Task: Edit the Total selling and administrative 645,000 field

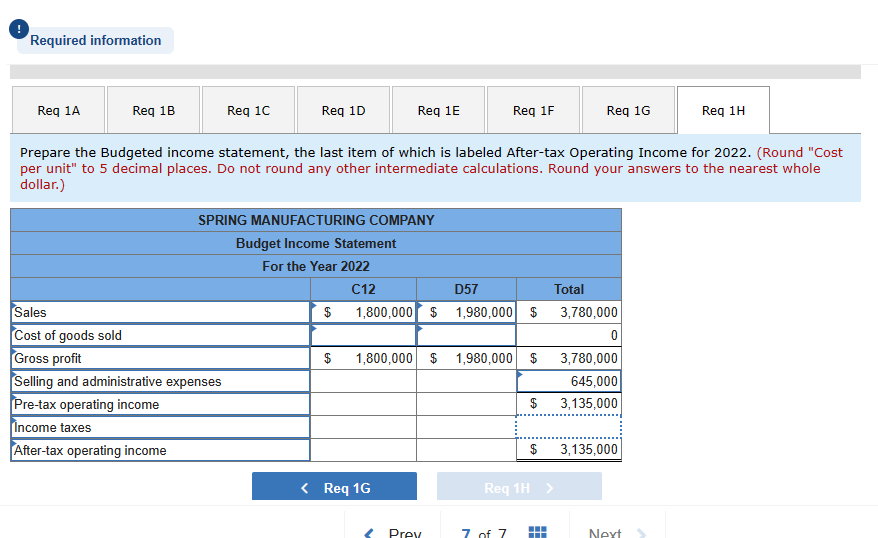Action: (569, 381)
